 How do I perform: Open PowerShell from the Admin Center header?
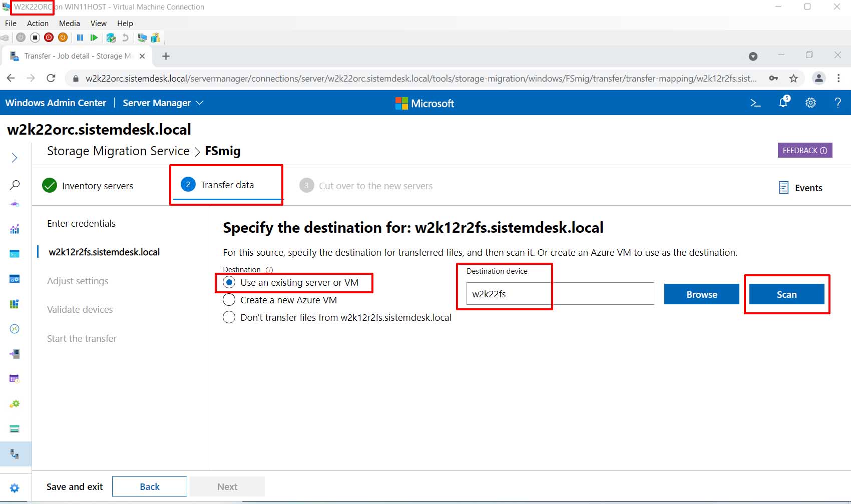755,103
